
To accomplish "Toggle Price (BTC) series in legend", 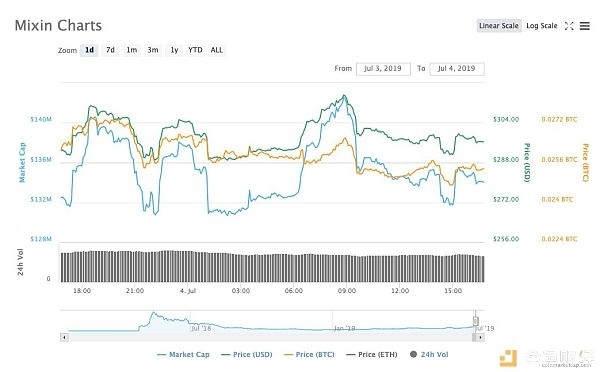I will 309,354.
